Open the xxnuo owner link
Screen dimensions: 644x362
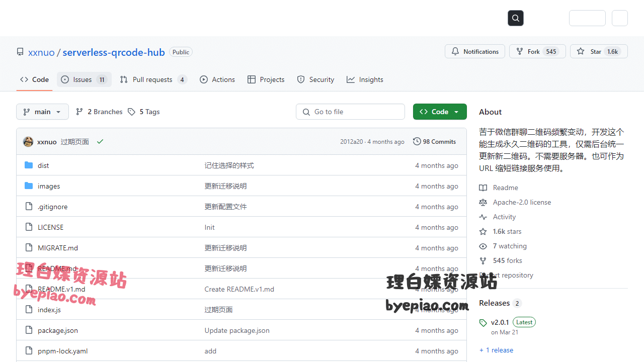pyautogui.click(x=41, y=52)
